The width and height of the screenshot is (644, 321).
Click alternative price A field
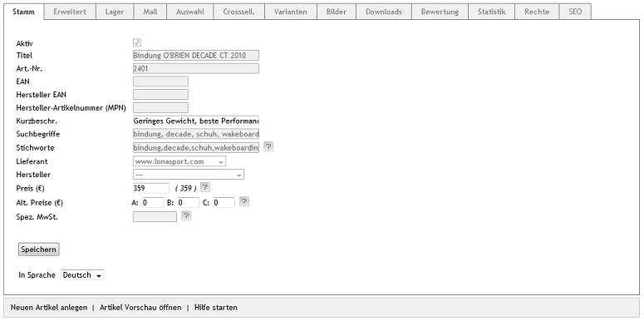pos(153,203)
